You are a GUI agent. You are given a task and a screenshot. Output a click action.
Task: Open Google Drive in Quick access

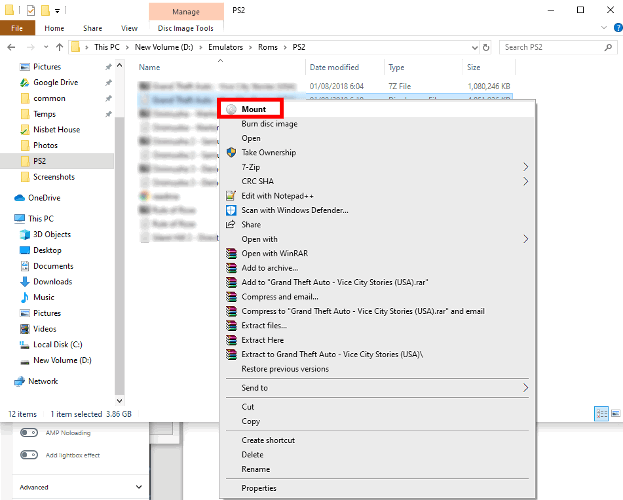click(x=55, y=82)
